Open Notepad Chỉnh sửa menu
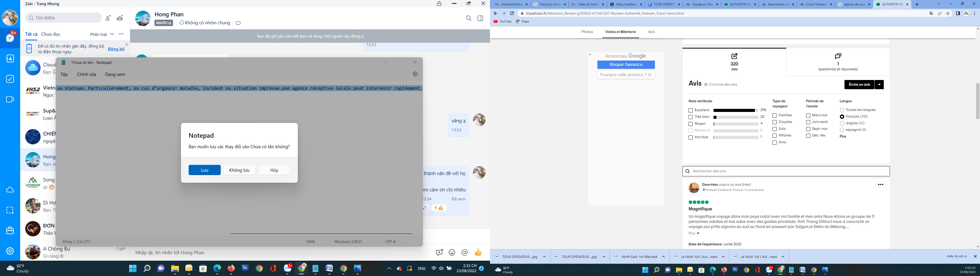This screenshot has height=276, width=980. coord(86,74)
